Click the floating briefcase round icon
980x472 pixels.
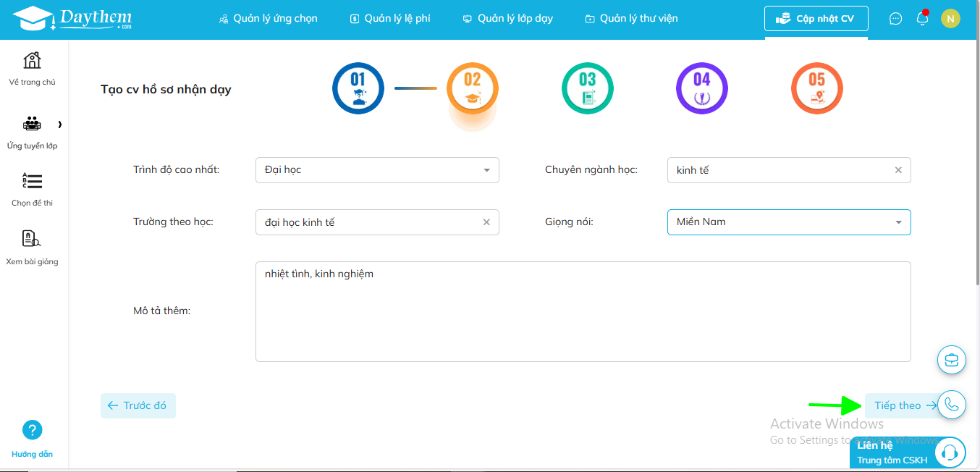(952, 360)
